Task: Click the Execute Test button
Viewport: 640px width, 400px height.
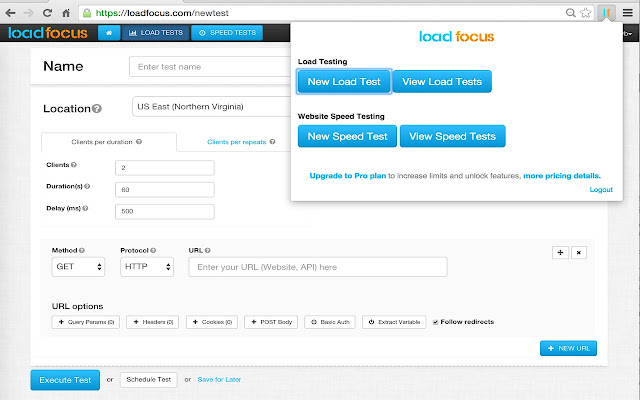Action: (65, 380)
